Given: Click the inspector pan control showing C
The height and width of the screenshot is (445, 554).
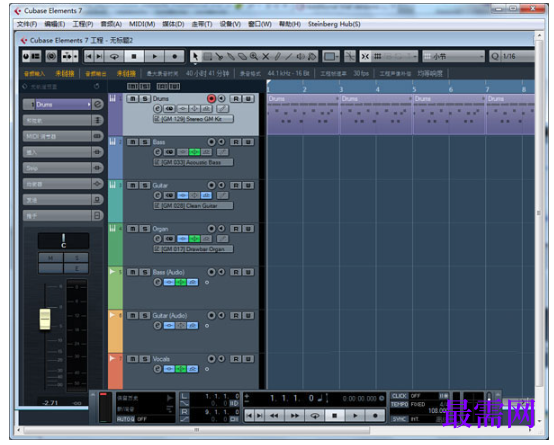Looking at the screenshot, I should pos(64,241).
